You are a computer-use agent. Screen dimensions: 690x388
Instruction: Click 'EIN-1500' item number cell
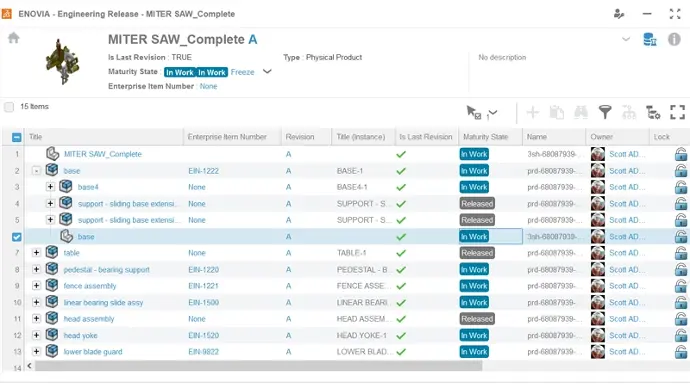click(x=203, y=302)
